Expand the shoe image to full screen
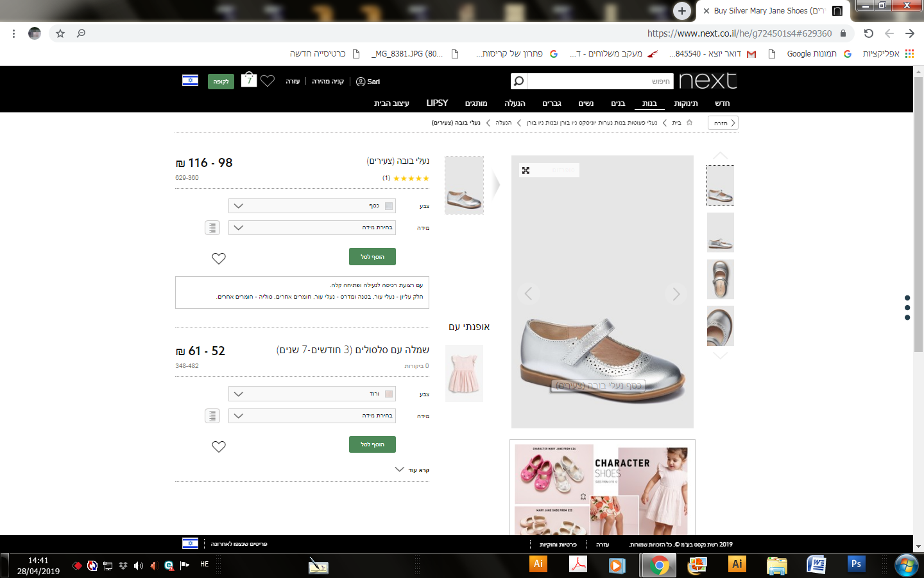This screenshot has height=578, width=924. [526, 170]
